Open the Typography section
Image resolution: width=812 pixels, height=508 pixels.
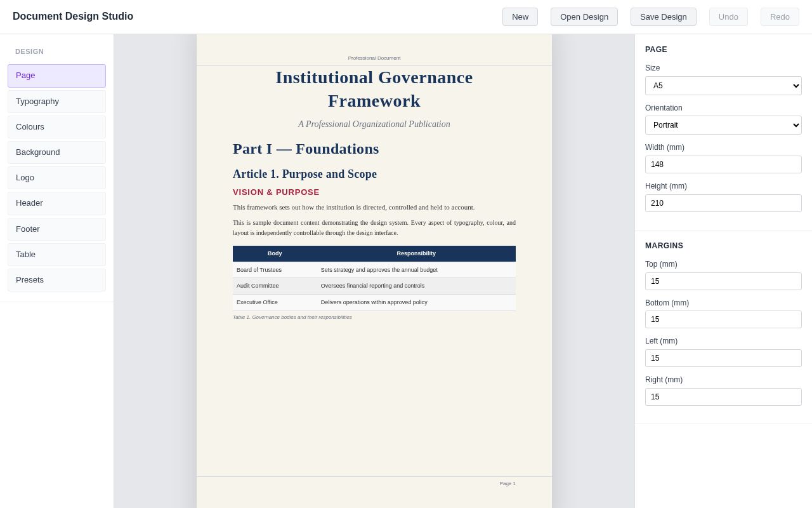pyautogui.click(x=56, y=102)
